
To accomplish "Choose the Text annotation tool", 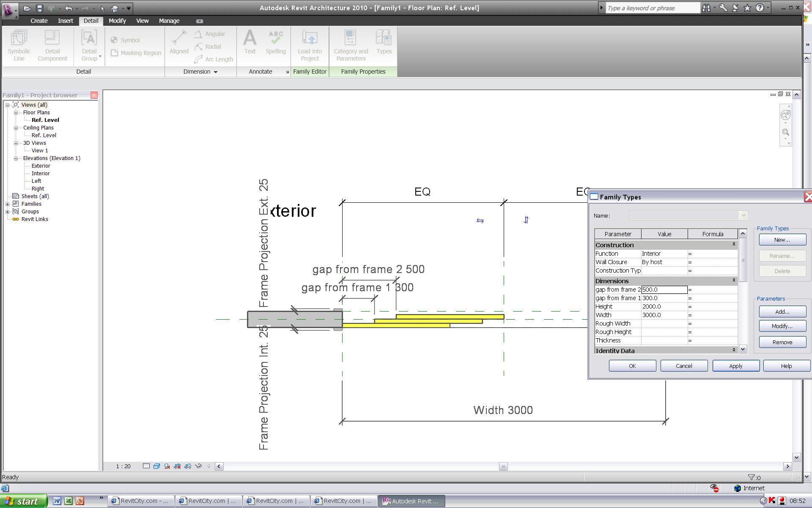I will pyautogui.click(x=250, y=42).
